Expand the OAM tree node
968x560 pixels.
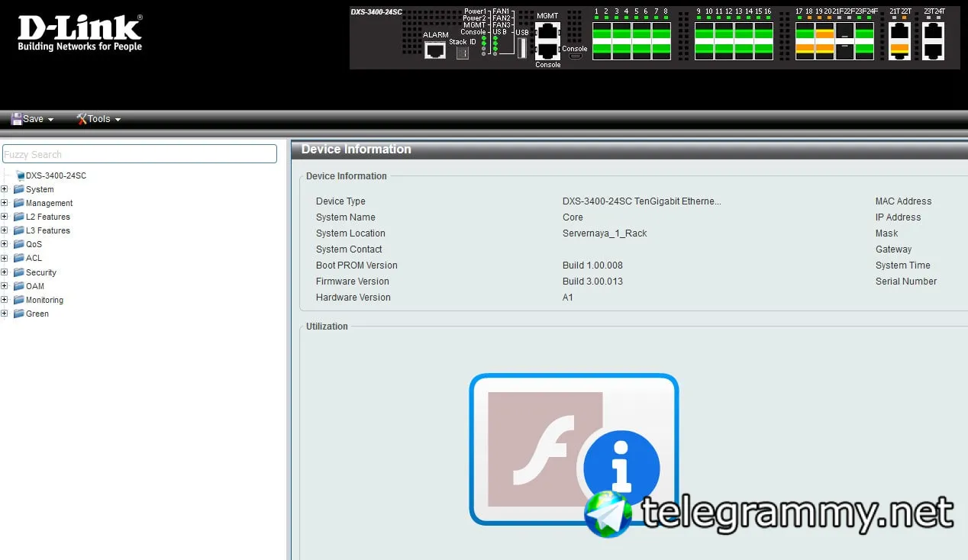(x=5, y=286)
